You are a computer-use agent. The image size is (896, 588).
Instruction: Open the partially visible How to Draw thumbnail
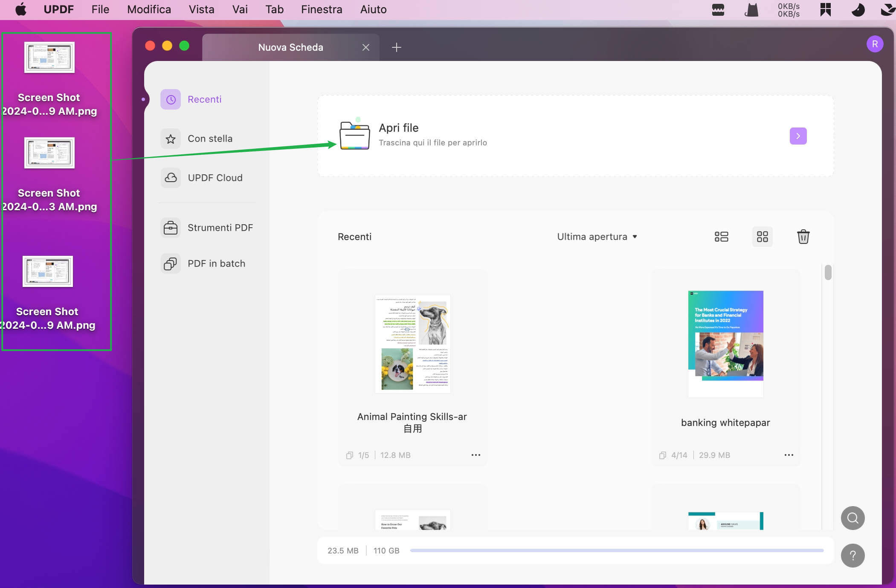pos(412,520)
